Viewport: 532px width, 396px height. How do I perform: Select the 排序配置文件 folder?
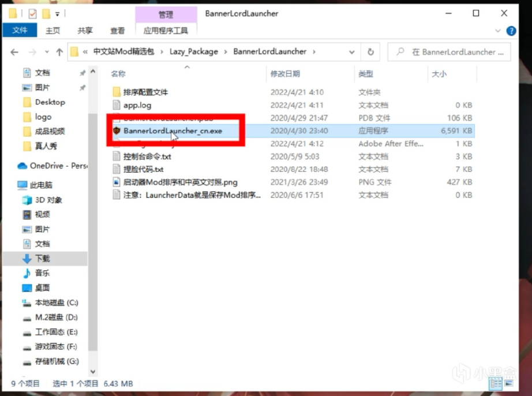tap(145, 92)
